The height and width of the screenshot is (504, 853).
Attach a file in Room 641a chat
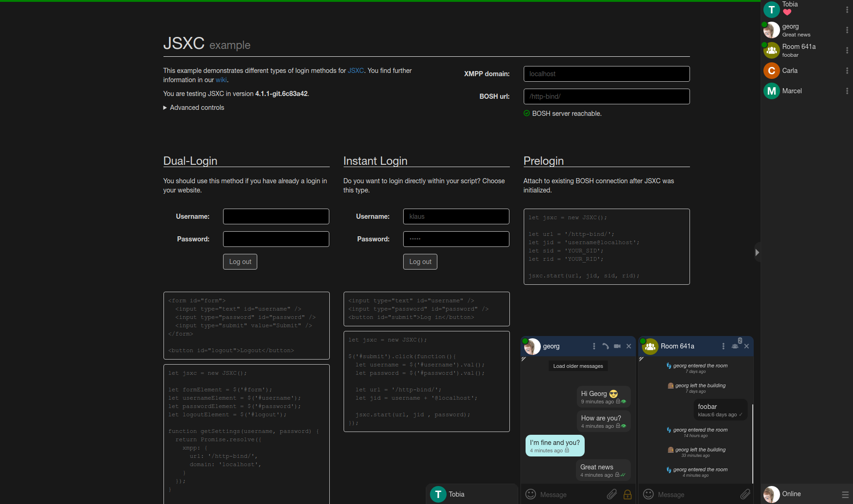(x=745, y=494)
